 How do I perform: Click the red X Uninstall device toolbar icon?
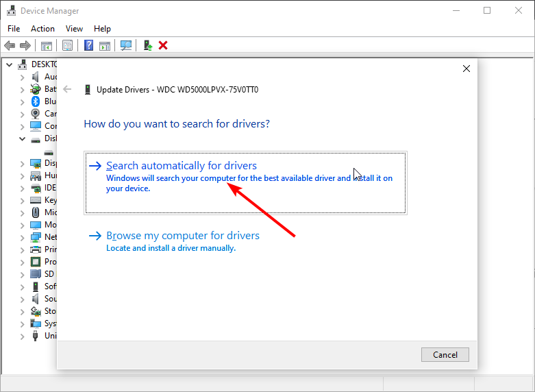(x=163, y=45)
